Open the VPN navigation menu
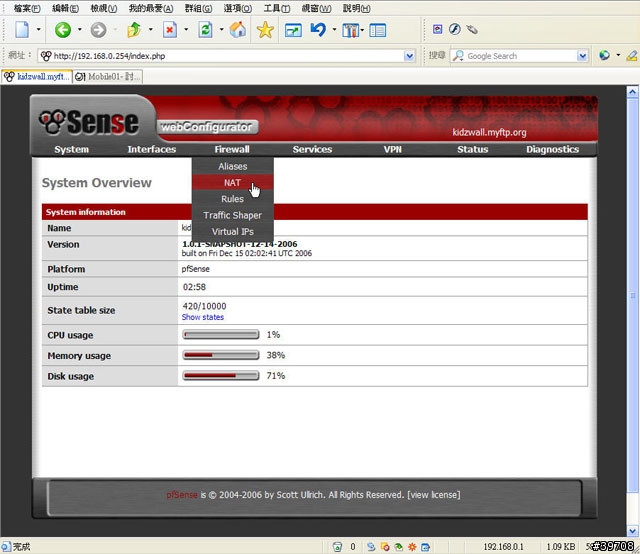 (392, 149)
